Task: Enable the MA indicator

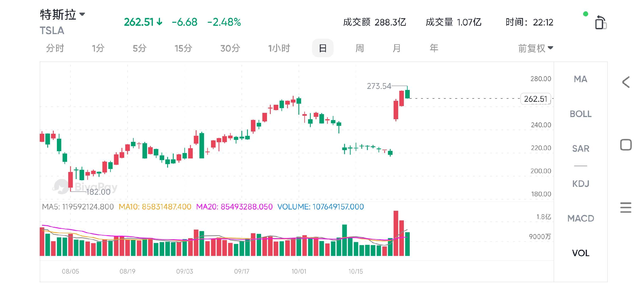Action: point(580,79)
